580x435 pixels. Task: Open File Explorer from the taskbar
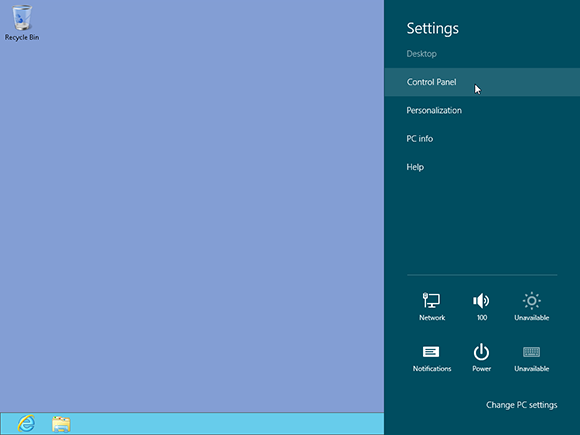click(61, 424)
